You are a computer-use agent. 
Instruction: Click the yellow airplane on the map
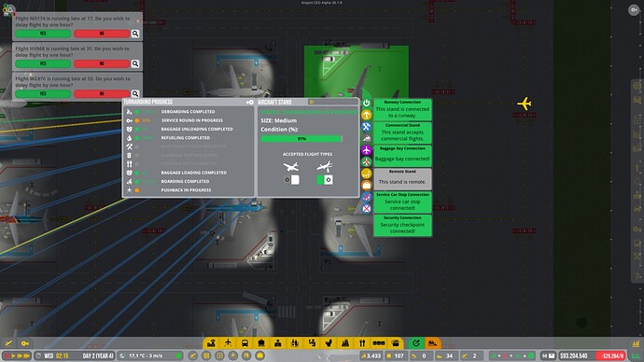coord(525,104)
